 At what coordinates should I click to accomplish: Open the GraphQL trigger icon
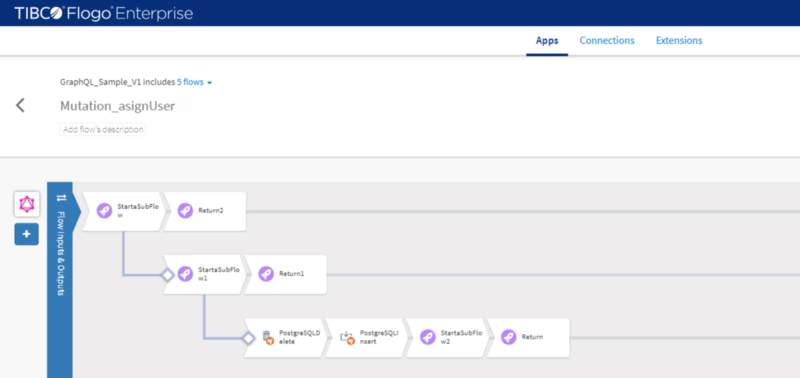pyautogui.click(x=27, y=205)
